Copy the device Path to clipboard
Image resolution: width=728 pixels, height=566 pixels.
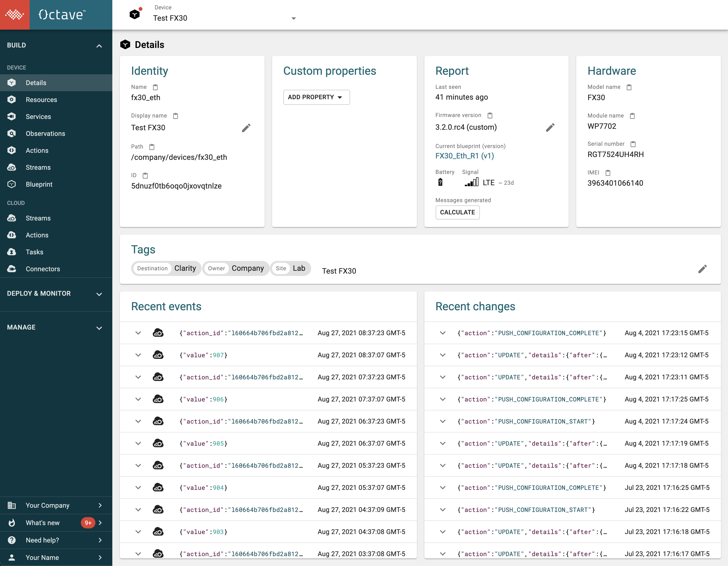(152, 147)
